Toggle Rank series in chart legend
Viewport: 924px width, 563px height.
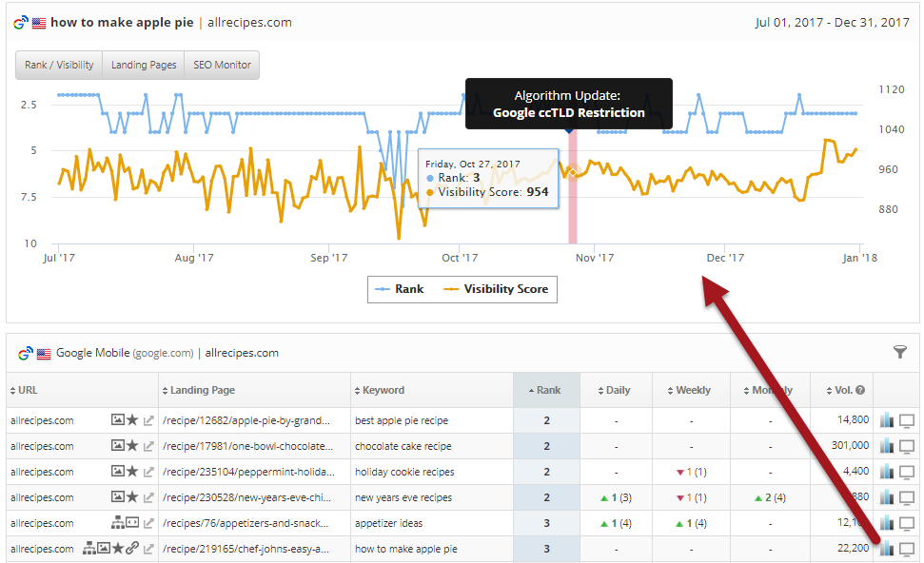click(x=400, y=289)
